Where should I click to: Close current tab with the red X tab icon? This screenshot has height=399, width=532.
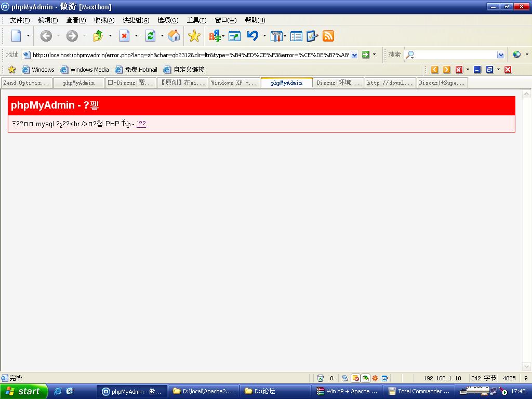point(459,70)
